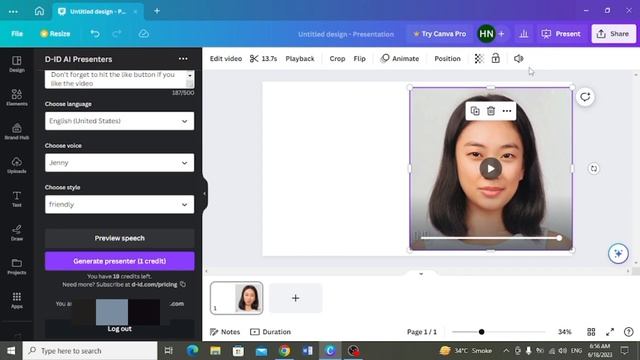640x360 pixels.
Task: Open the Position panel
Action: coord(447,59)
